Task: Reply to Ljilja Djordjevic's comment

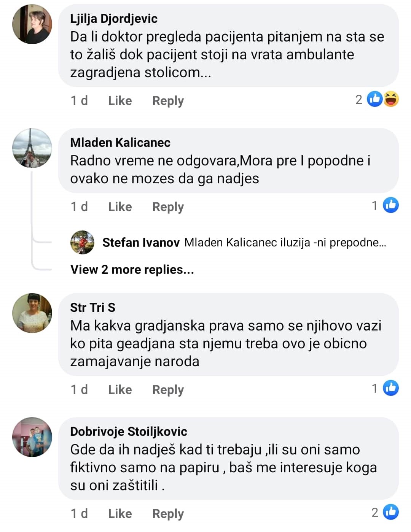Action: coord(168,101)
